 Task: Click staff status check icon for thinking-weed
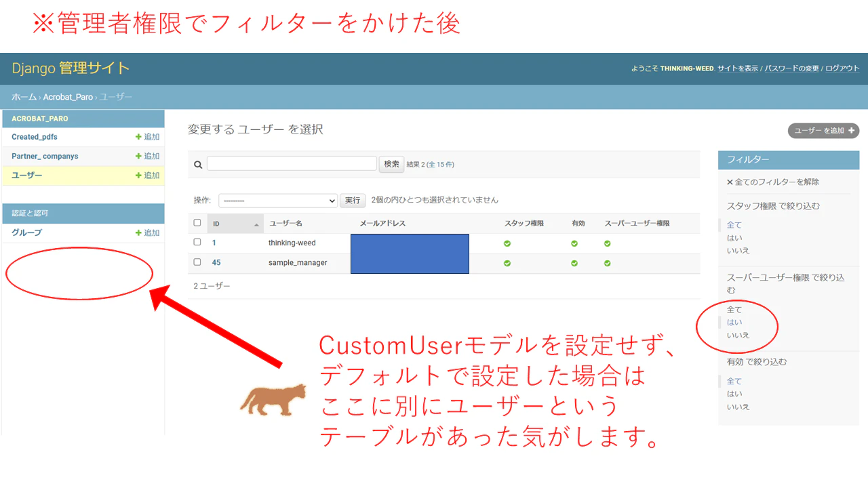507,243
